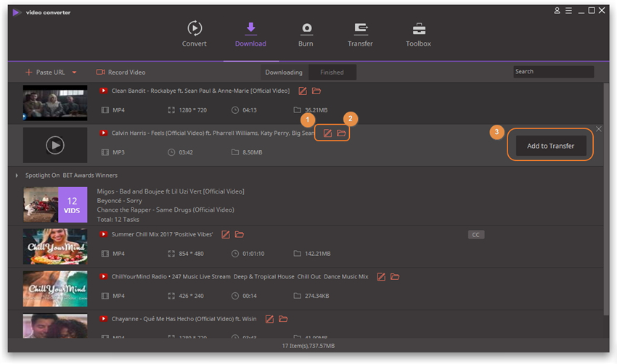
Task: Click YouTube icon beside Clean Bandit title
Action: coord(104,91)
